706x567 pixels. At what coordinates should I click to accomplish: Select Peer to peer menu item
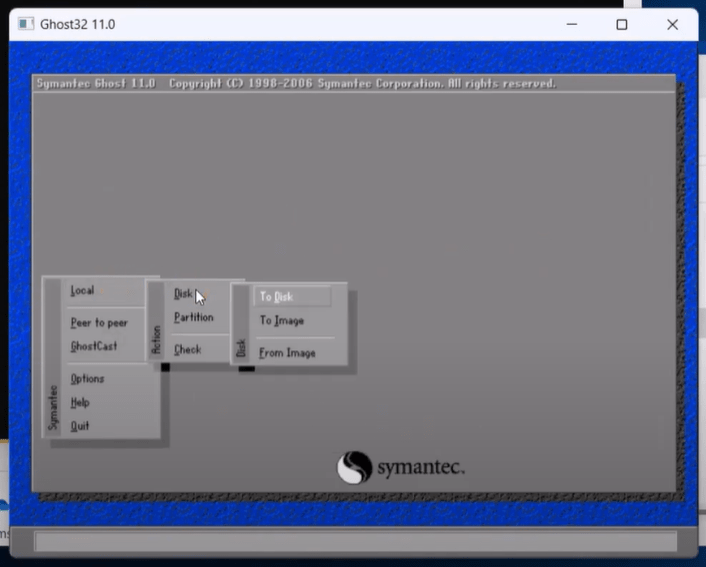99,323
